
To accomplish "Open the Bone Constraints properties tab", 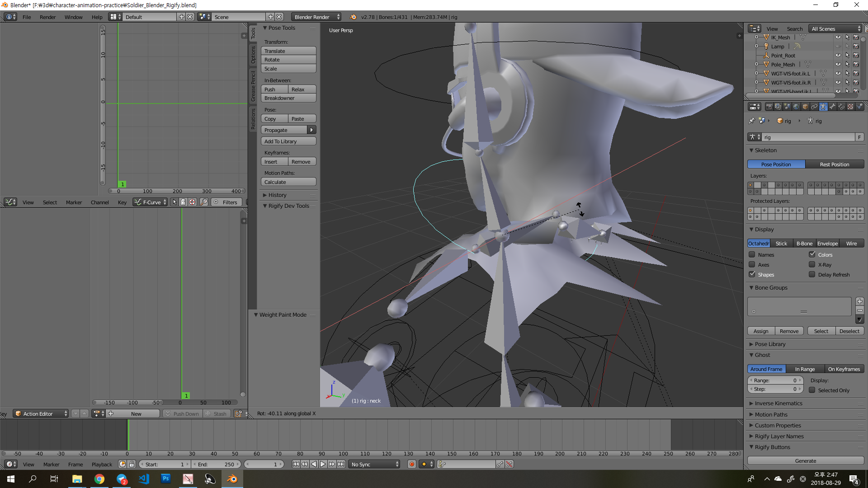I will click(841, 107).
